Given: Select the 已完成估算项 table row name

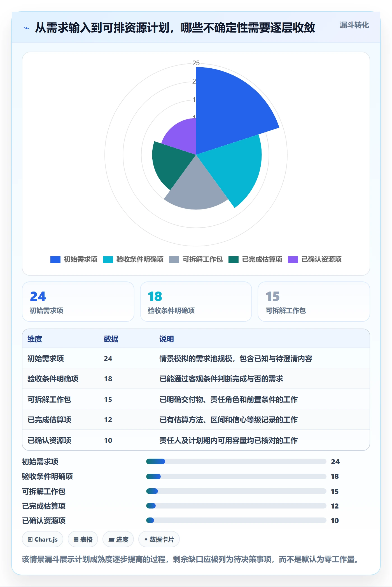Looking at the screenshot, I should click(49, 420).
